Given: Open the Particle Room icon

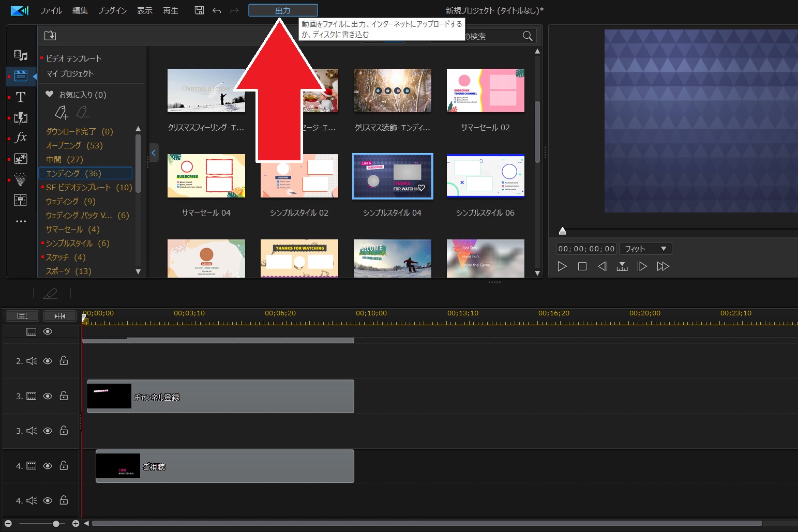Looking at the screenshot, I should point(21,179).
